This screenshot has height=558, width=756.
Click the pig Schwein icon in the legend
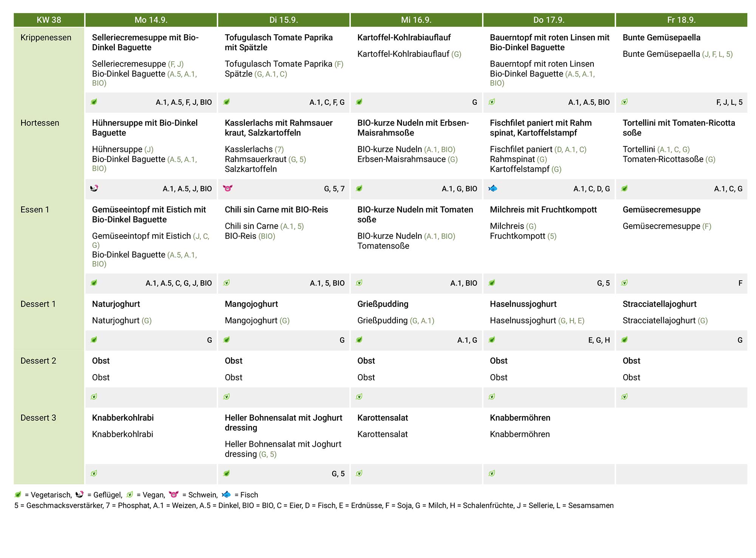(x=174, y=494)
